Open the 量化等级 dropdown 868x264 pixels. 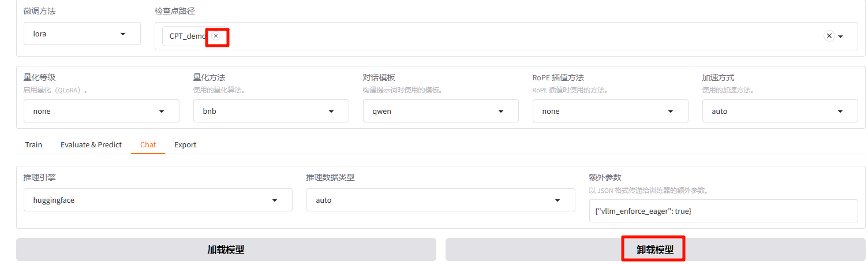point(101,111)
